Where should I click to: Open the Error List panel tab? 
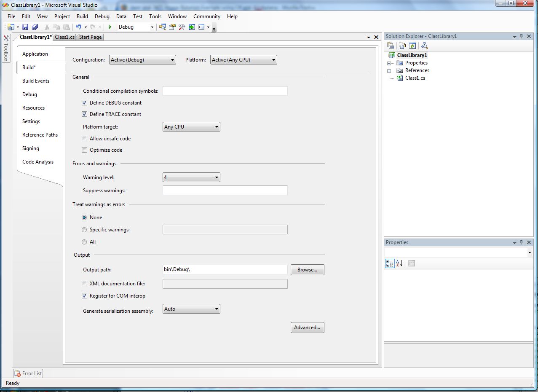coord(28,373)
